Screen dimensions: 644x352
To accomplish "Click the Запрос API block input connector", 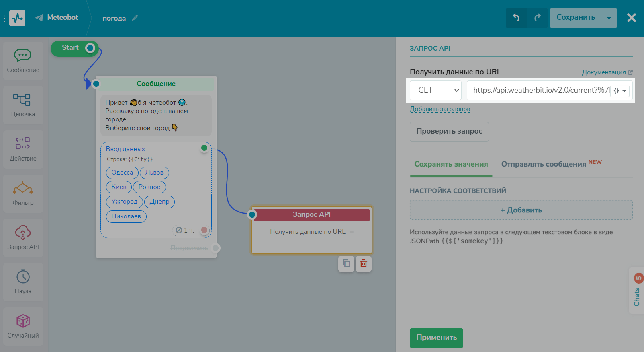I will click(x=252, y=215).
